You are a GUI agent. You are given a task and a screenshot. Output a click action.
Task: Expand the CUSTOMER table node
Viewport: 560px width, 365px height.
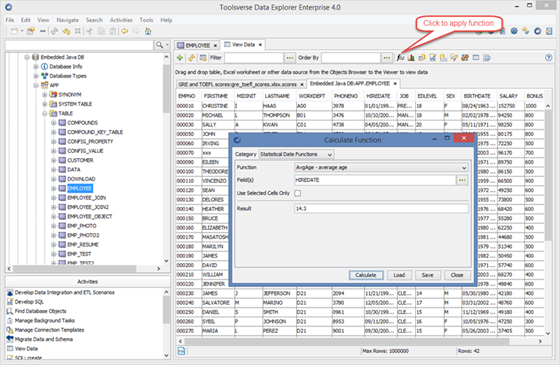pyautogui.click(x=54, y=160)
